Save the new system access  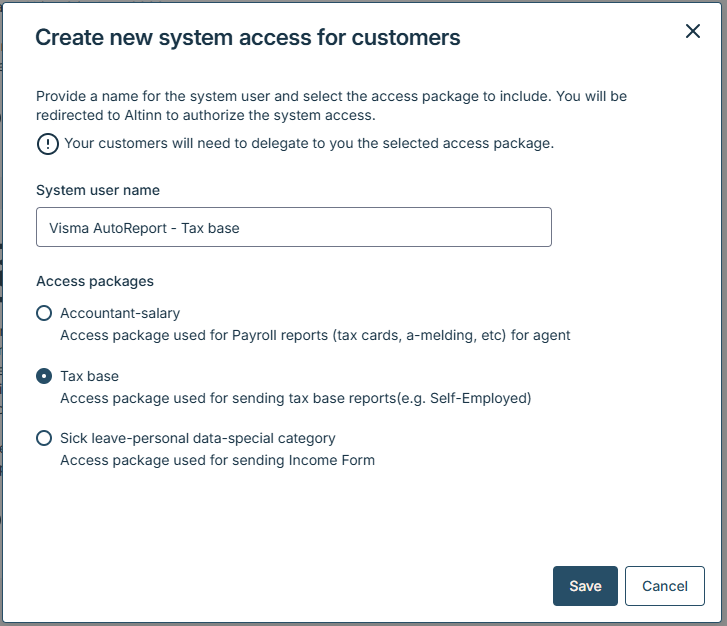click(x=585, y=586)
